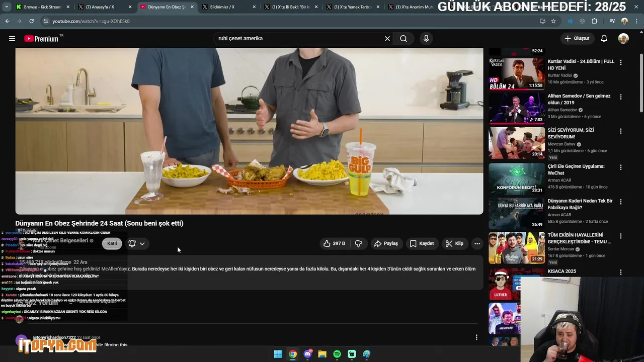Screen dimensions: 644x362
Task: Click the browser address bar URL
Action: (x=91, y=21)
